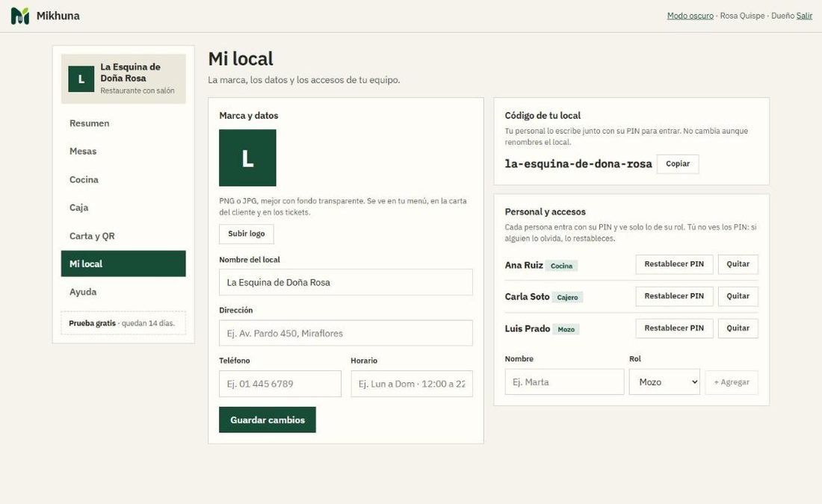
Task: Select Mi local in sidebar
Action: [123, 264]
